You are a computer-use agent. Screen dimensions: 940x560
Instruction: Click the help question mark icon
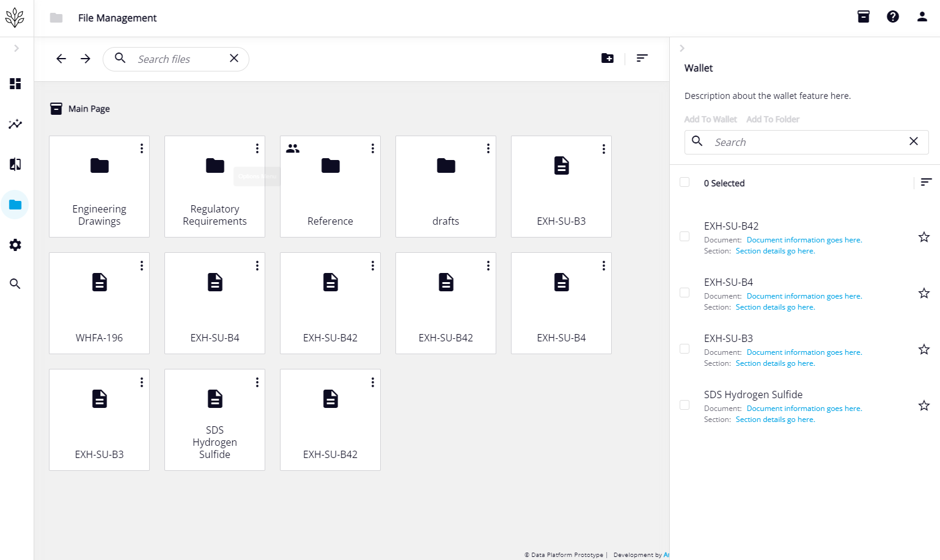(x=893, y=16)
